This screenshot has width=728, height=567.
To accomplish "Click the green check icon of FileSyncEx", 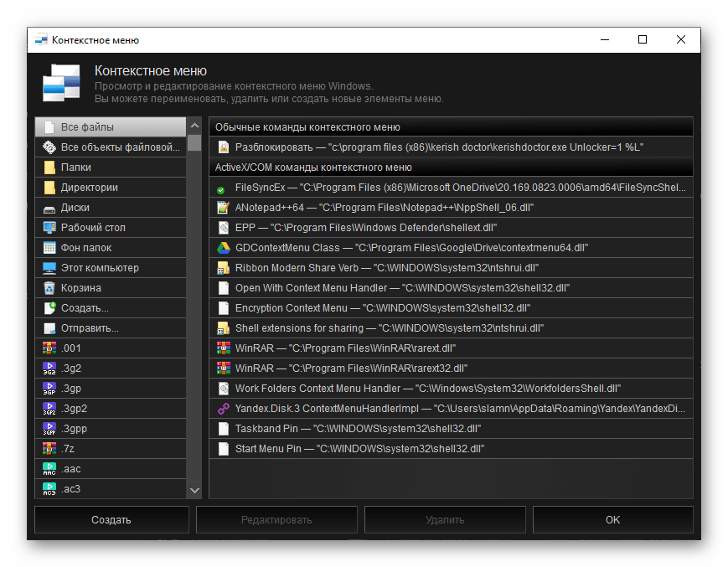I will tap(221, 190).
